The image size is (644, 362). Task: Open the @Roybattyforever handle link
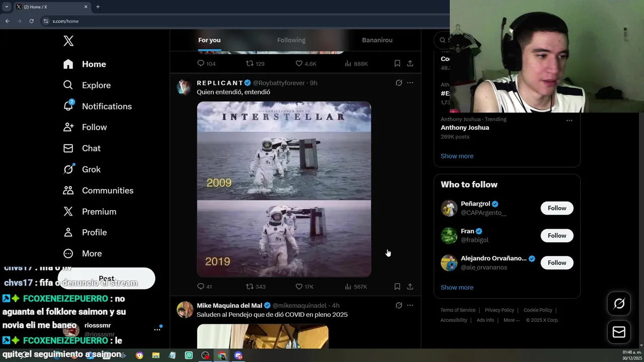279,82
